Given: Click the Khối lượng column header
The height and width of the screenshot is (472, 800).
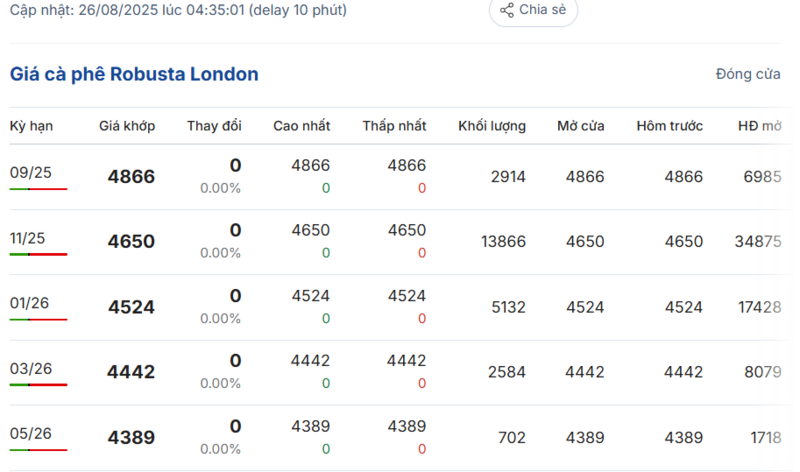Looking at the screenshot, I should (x=492, y=126).
